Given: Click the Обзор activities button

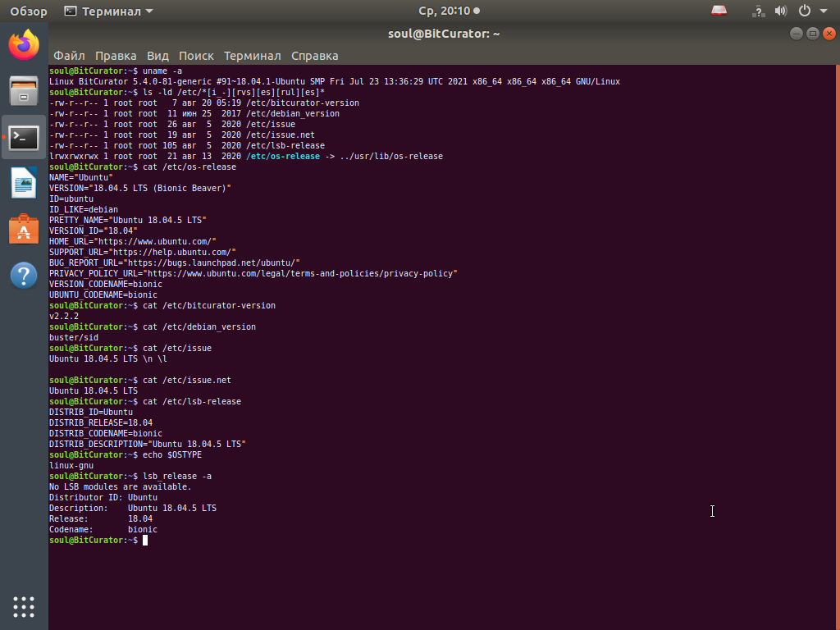Looking at the screenshot, I should point(29,11).
